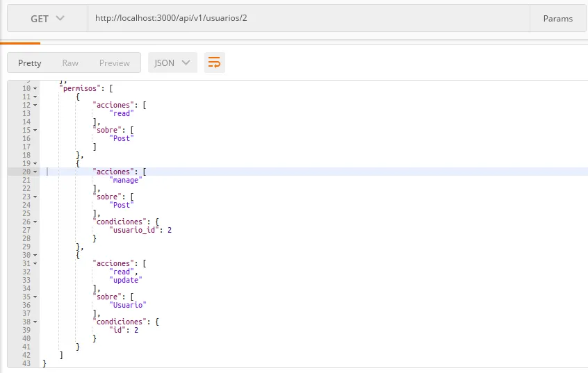Fold the acciones array at line 12

[x=35, y=106]
